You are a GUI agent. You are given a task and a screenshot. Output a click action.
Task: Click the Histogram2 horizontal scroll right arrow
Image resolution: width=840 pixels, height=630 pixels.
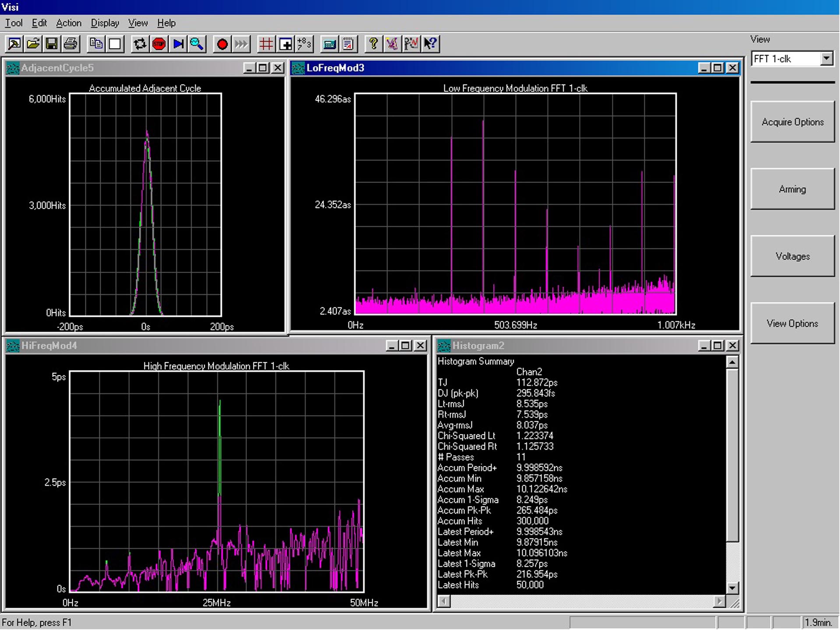point(719,602)
